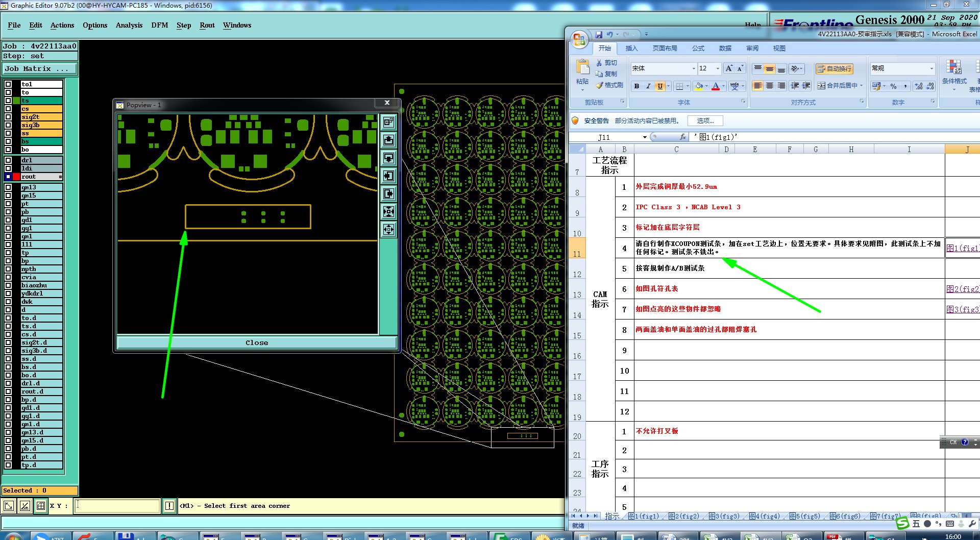Click the security warning Options button
This screenshot has height=540, width=980.
pos(705,121)
